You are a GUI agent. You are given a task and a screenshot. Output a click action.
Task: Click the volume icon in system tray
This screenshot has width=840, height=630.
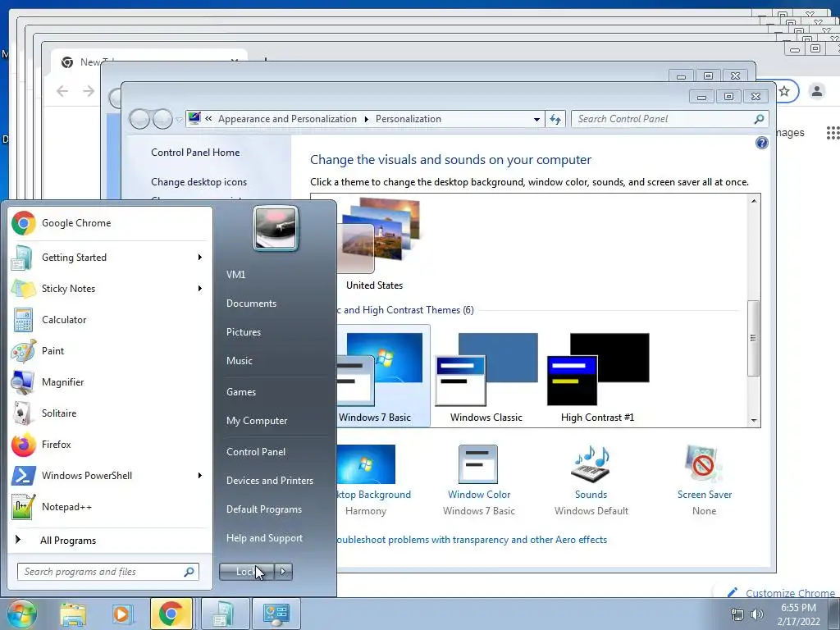coord(757,614)
